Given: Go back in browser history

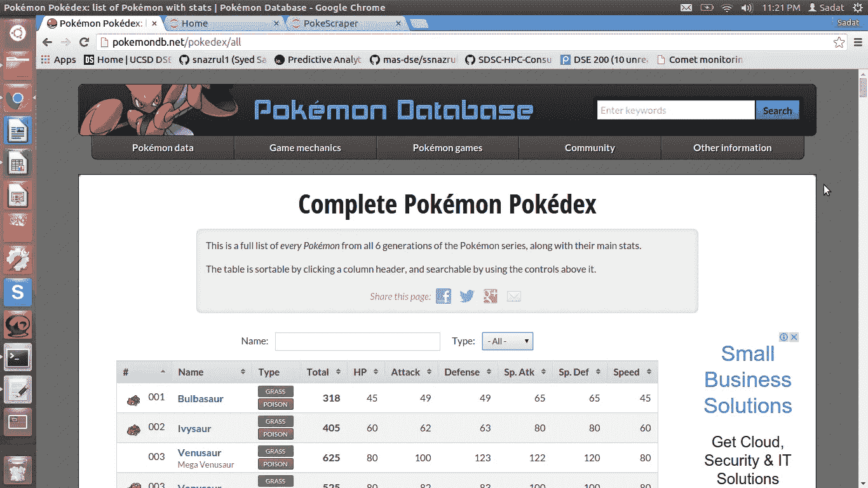Looking at the screenshot, I should [47, 42].
